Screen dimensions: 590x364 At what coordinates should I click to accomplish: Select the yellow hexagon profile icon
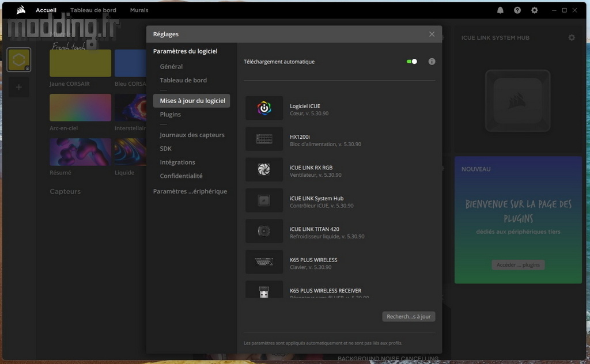click(x=19, y=60)
